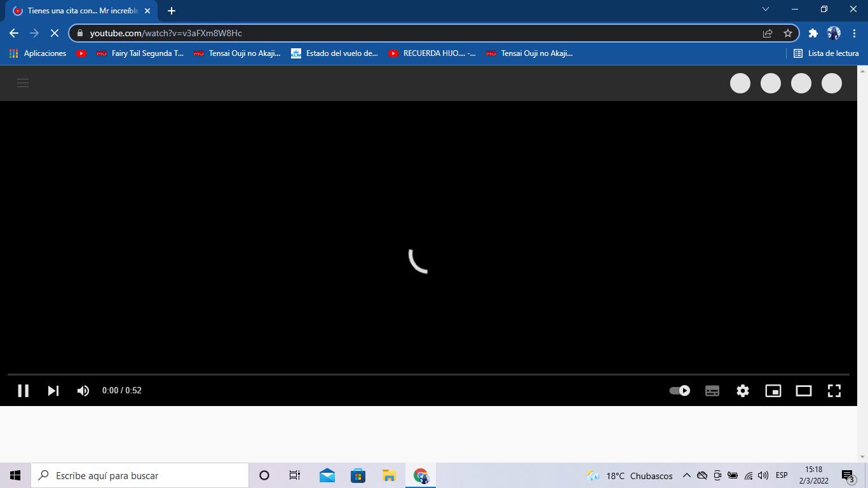Screen dimensions: 868x488
Task: Open Chrome extensions puzzle icon
Action: pyautogui.click(x=813, y=33)
